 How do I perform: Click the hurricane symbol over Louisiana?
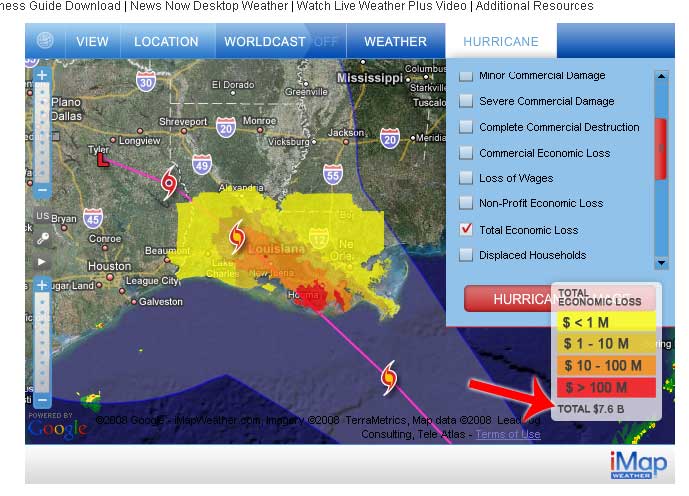point(237,236)
